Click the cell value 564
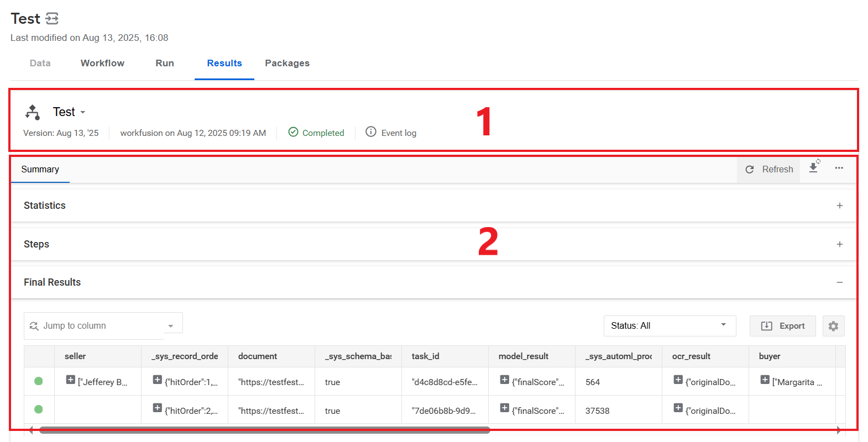 593,382
